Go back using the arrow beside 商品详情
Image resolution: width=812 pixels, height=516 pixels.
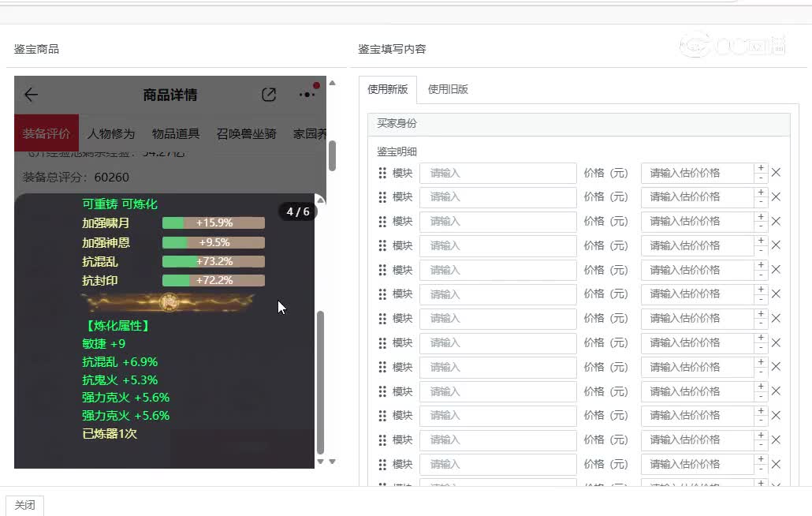coord(31,95)
